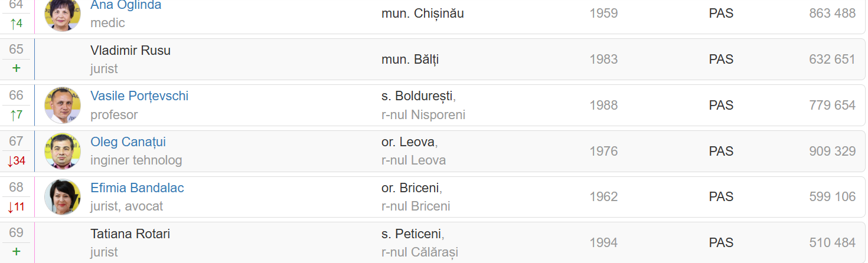
Task: Click the s. Boldurești locality text
Action: 417,96
